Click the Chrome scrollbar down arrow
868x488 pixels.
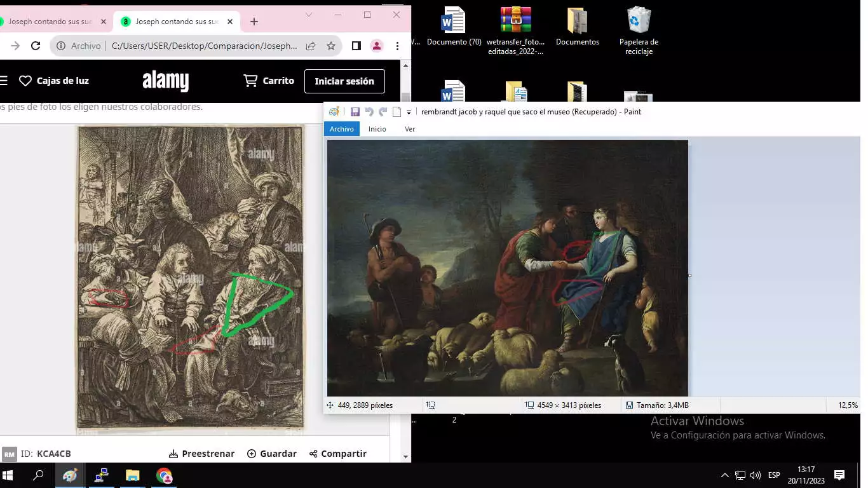(x=406, y=457)
